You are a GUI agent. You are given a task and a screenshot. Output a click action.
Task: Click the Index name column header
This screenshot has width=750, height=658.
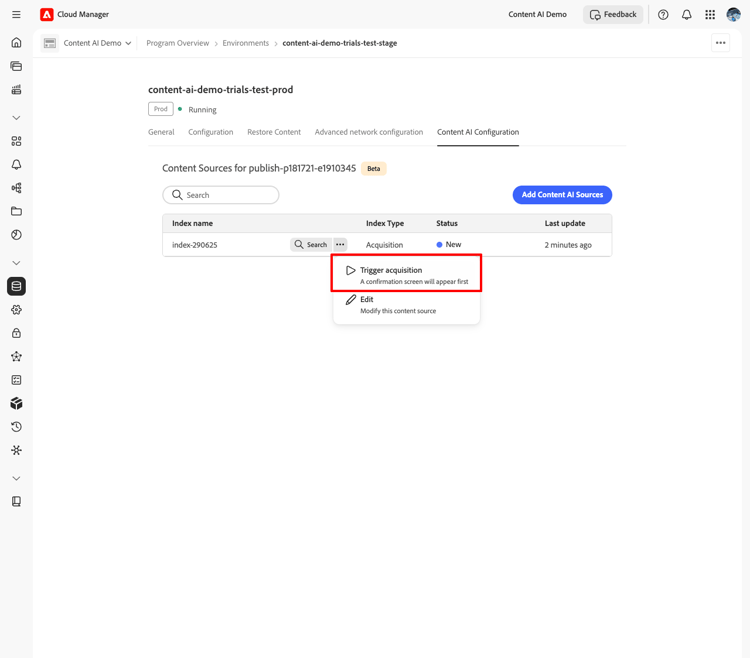point(192,223)
